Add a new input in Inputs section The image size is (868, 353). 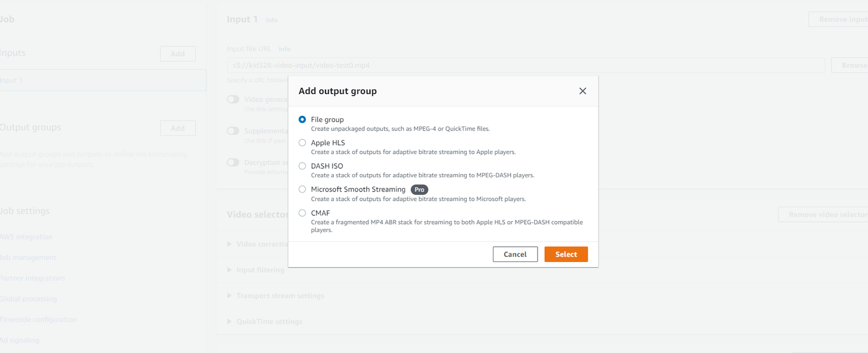pos(178,54)
